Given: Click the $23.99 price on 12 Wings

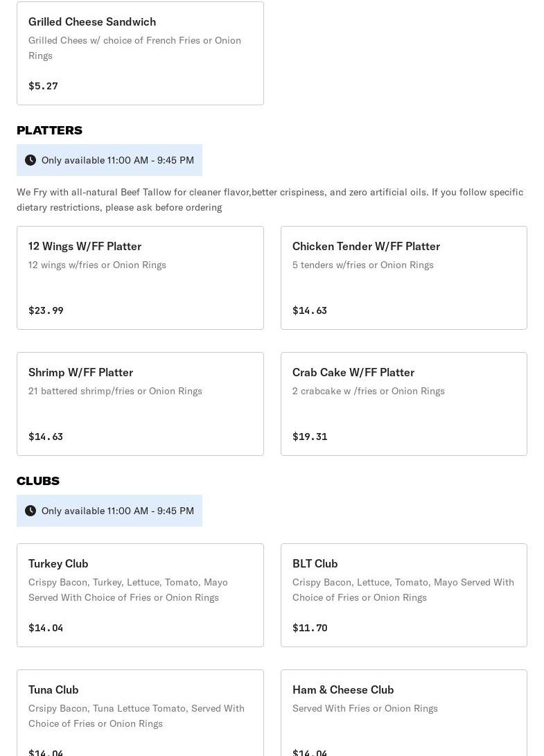Looking at the screenshot, I should click(46, 310).
